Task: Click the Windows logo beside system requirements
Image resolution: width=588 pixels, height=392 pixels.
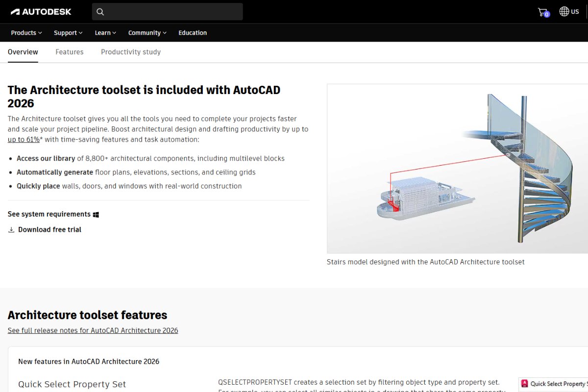Action: (x=96, y=215)
